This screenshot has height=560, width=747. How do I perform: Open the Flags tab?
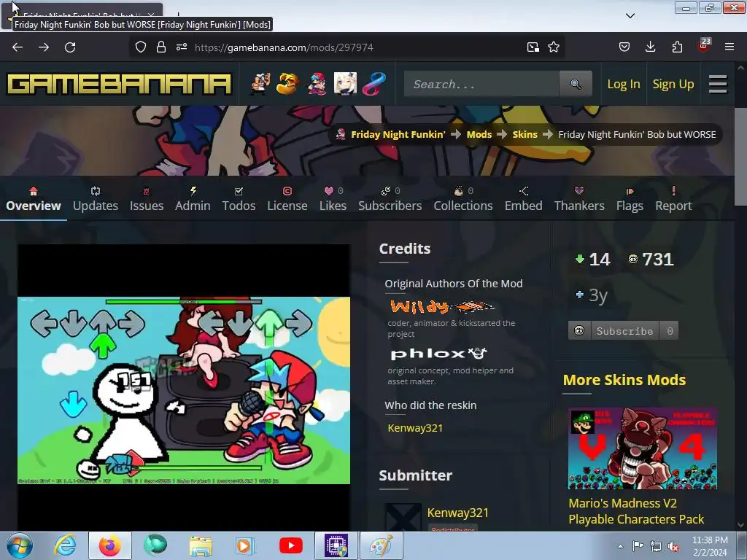coord(630,199)
